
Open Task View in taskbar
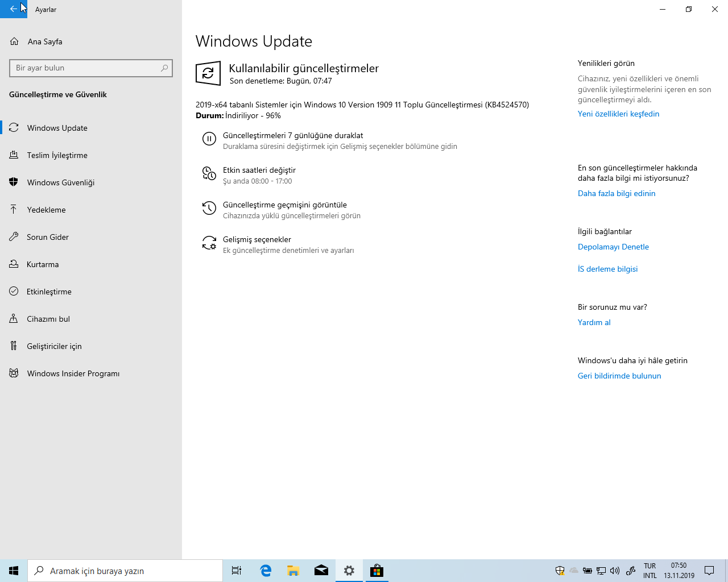click(x=237, y=571)
